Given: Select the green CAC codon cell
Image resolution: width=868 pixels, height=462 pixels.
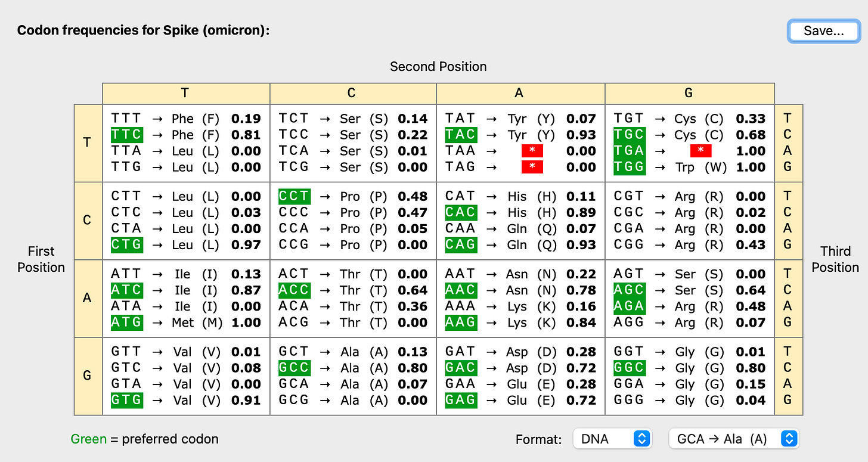Looking at the screenshot, I should pyautogui.click(x=461, y=212).
